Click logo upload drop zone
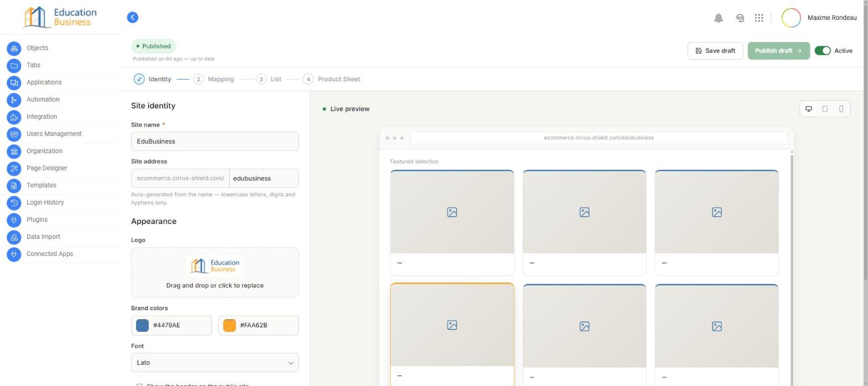The height and width of the screenshot is (386, 868). (x=215, y=273)
